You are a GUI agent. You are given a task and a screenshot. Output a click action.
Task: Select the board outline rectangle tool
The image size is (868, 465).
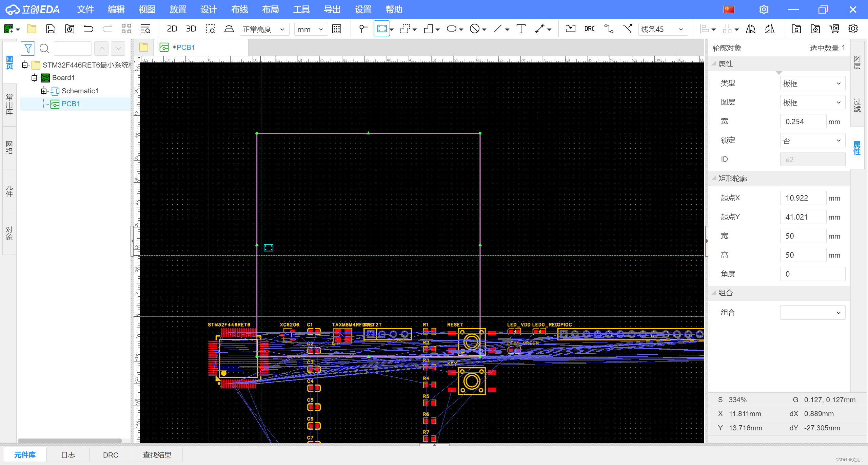coord(382,29)
